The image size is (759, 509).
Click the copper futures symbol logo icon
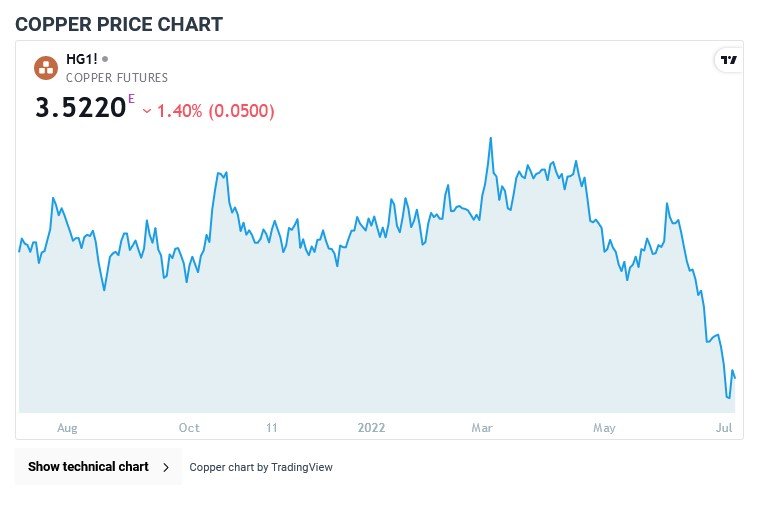[x=46, y=67]
